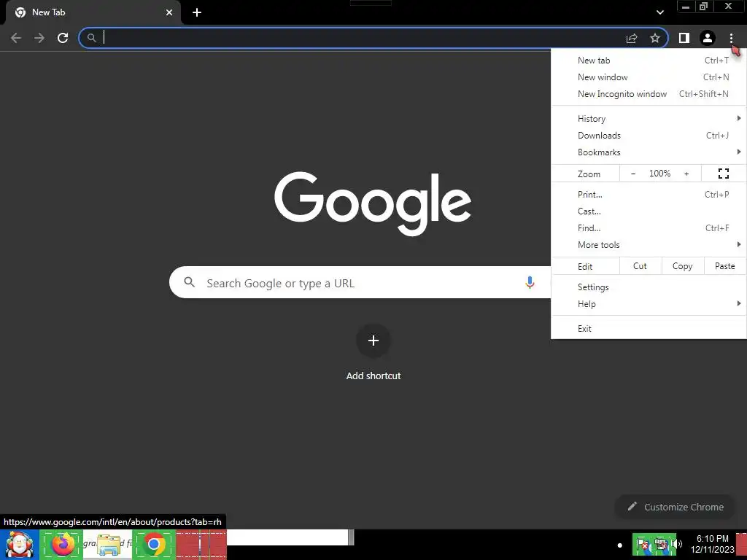Click Cut in the Edit row
Screen dimensions: 747x560
(x=640, y=266)
